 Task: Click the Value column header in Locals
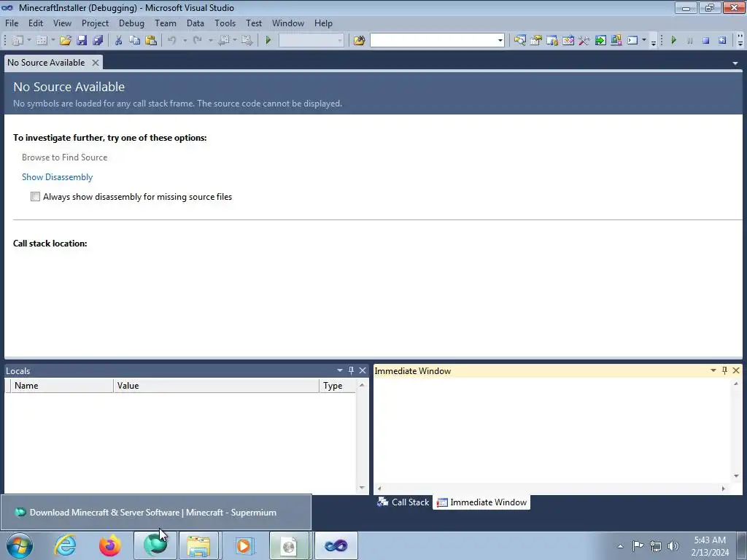(216, 386)
